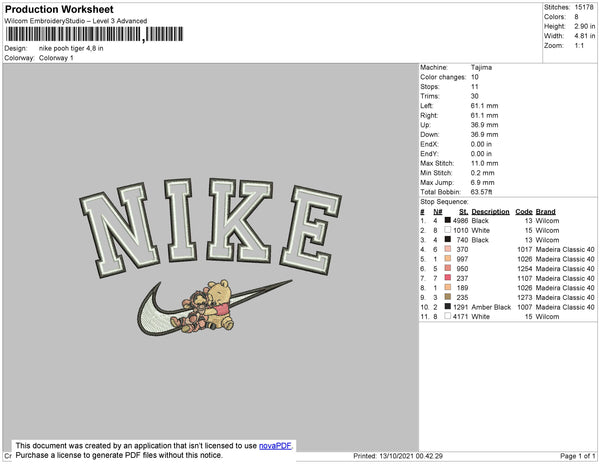Viewport: 600px width, 464px height.
Task: Pick the pink swatch beside 370 stitches
Action: click(447, 249)
